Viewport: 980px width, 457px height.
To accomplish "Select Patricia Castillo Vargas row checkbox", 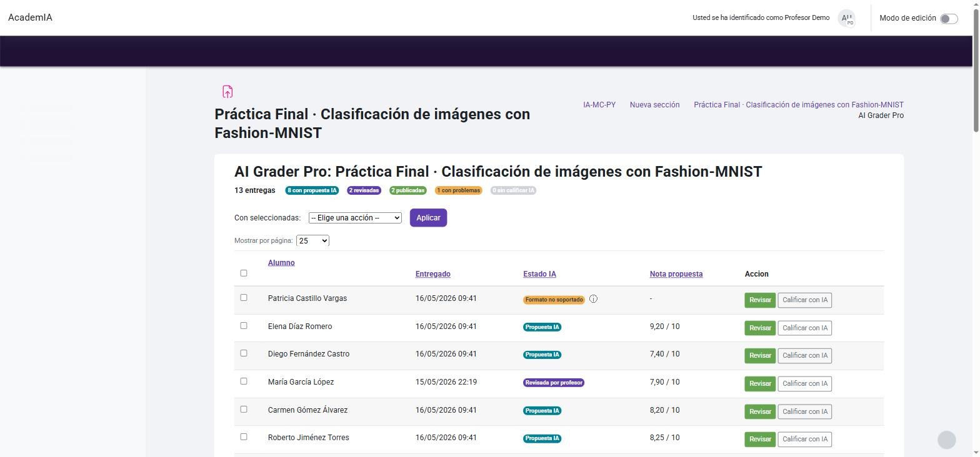I will [244, 298].
